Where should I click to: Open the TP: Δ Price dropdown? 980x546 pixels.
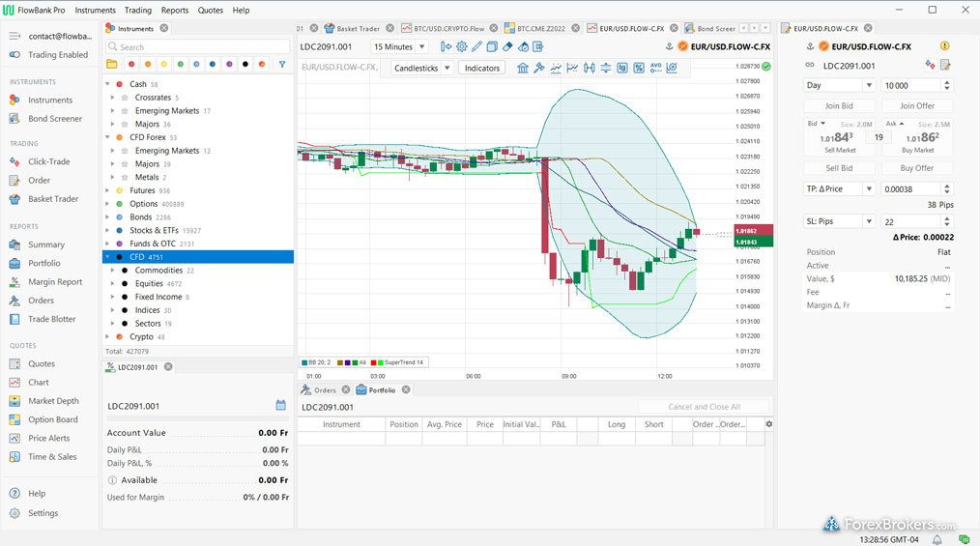pyautogui.click(x=839, y=188)
